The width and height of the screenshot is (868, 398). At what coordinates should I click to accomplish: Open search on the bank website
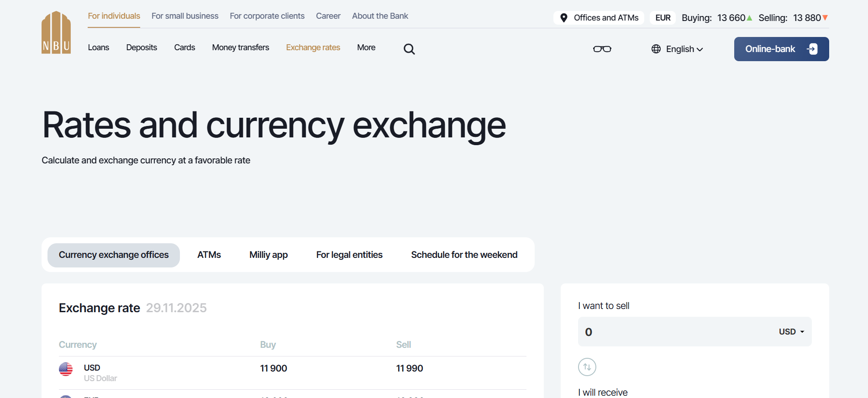[409, 48]
